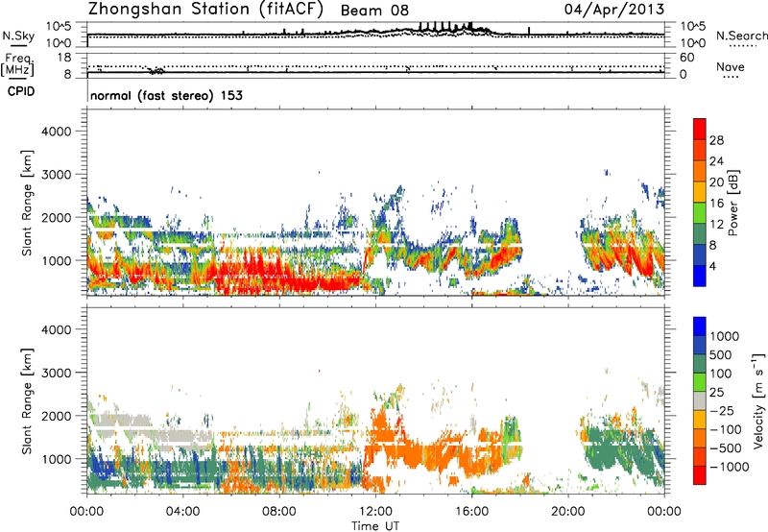This screenshot has width=768, height=532.
Task: Click the '1000' velocity colorbar tick label
Action: click(x=725, y=336)
